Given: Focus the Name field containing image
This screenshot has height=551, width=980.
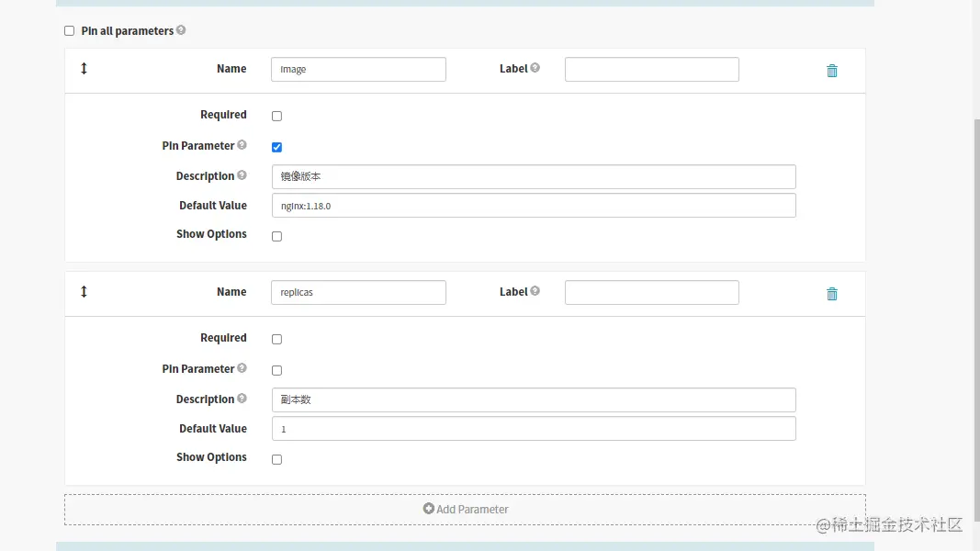Looking at the screenshot, I should coord(358,70).
